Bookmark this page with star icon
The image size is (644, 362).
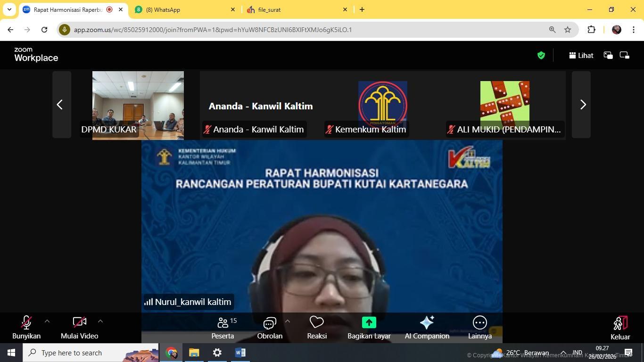point(568,30)
